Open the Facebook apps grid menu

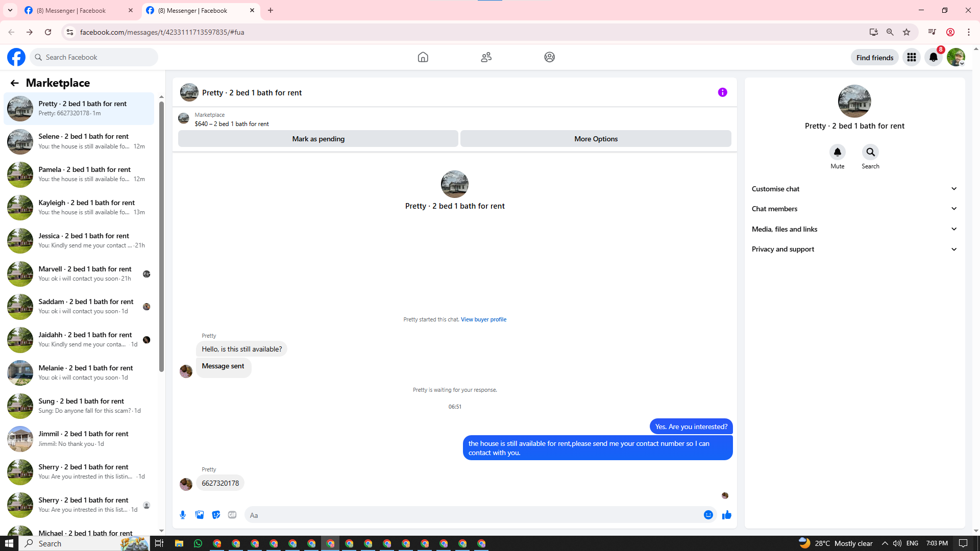pyautogui.click(x=911, y=57)
